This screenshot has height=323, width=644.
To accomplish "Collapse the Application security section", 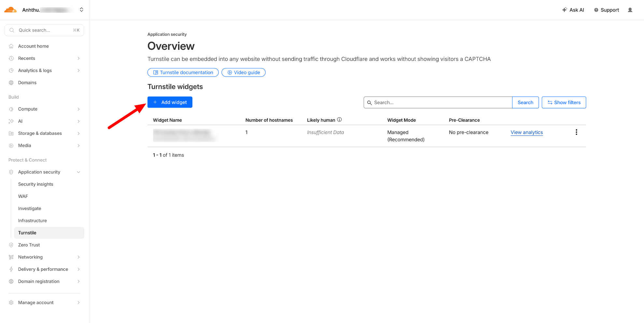I will (x=78, y=172).
